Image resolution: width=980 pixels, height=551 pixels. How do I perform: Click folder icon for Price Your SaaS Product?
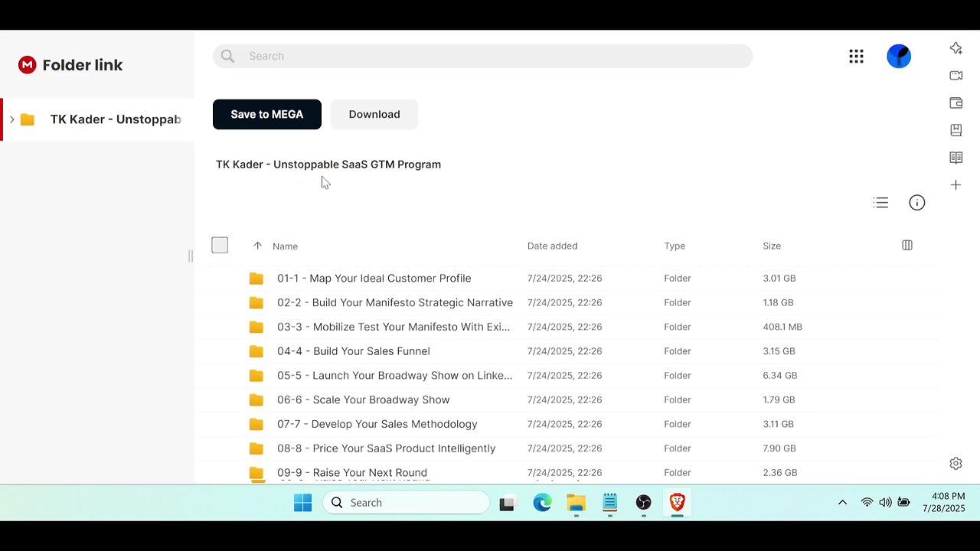(x=256, y=448)
